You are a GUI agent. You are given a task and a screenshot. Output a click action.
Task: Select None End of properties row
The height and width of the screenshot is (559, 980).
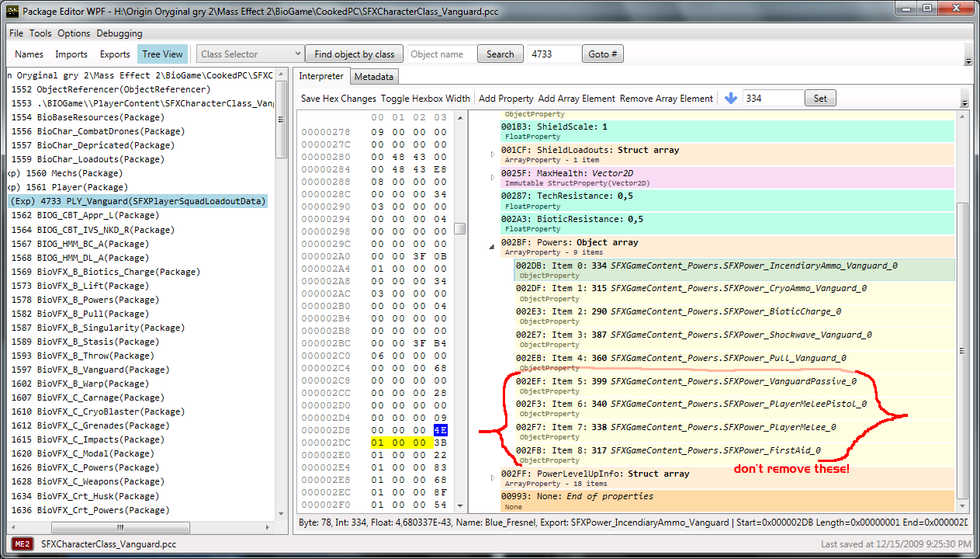727,501
